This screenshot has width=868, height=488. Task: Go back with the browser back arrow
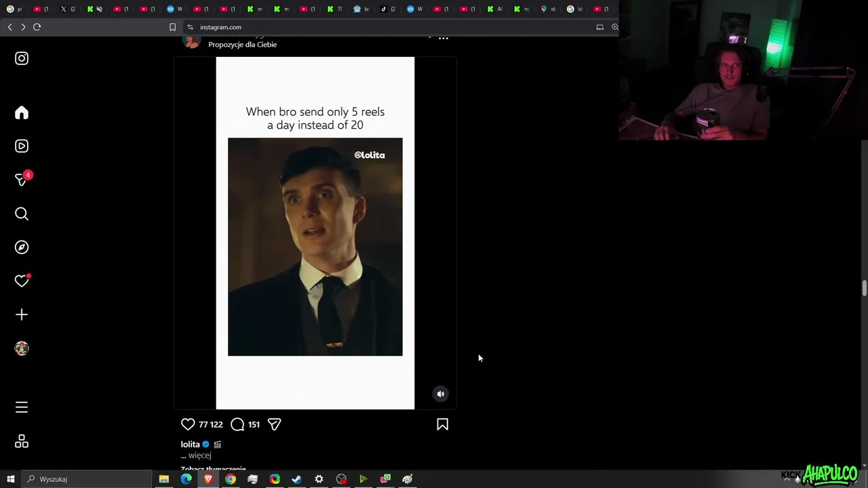pyautogui.click(x=9, y=27)
